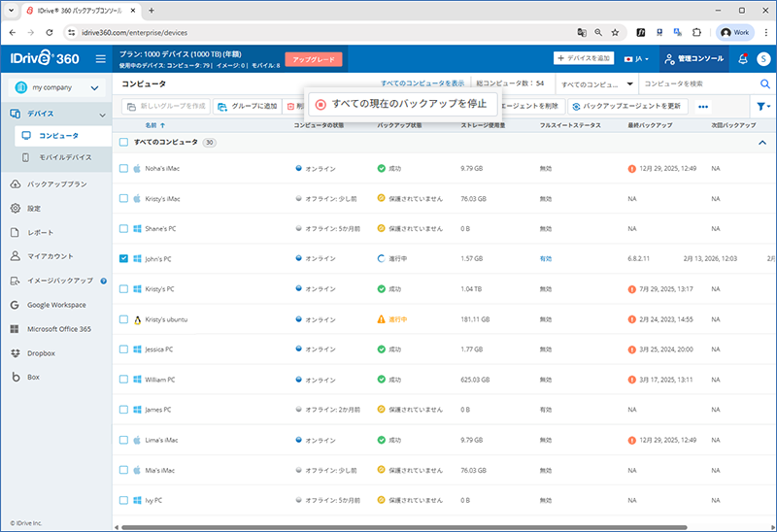Image resolution: width=777 pixels, height=532 pixels.
Task: Click the image backup help question icon
Action: pyautogui.click(x=103, y=281)
